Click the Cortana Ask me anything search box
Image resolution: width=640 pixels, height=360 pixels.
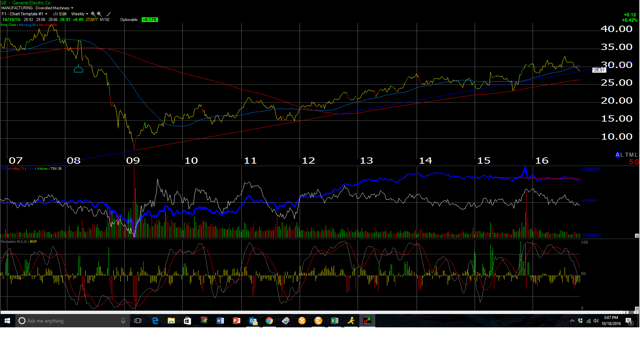pos(72,321)
